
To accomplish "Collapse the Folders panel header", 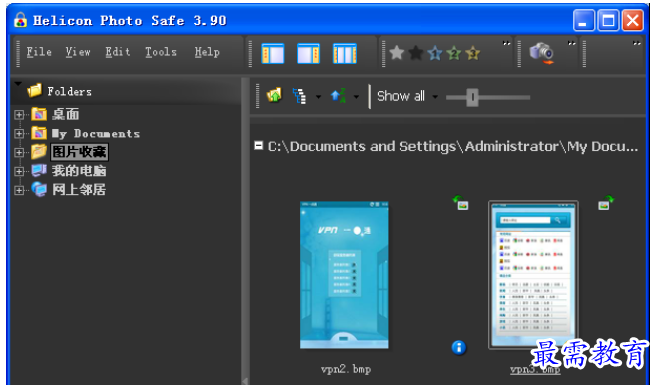I will (18, 84).
